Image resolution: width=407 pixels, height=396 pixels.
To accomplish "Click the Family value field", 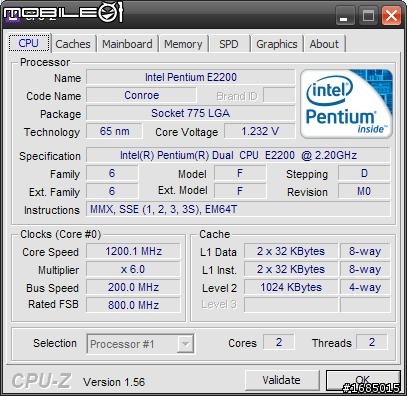I will [x=112, y=173].
